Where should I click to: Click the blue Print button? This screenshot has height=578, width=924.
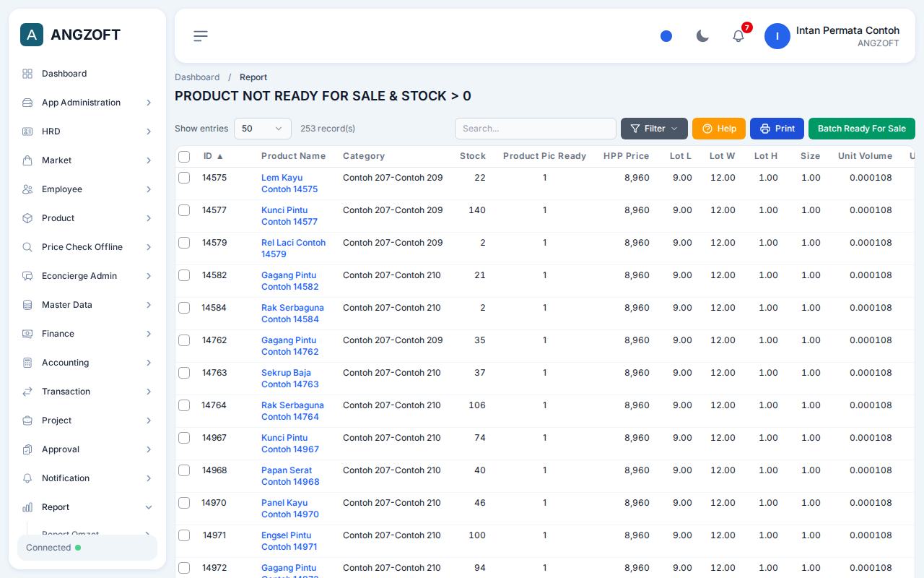777,129
